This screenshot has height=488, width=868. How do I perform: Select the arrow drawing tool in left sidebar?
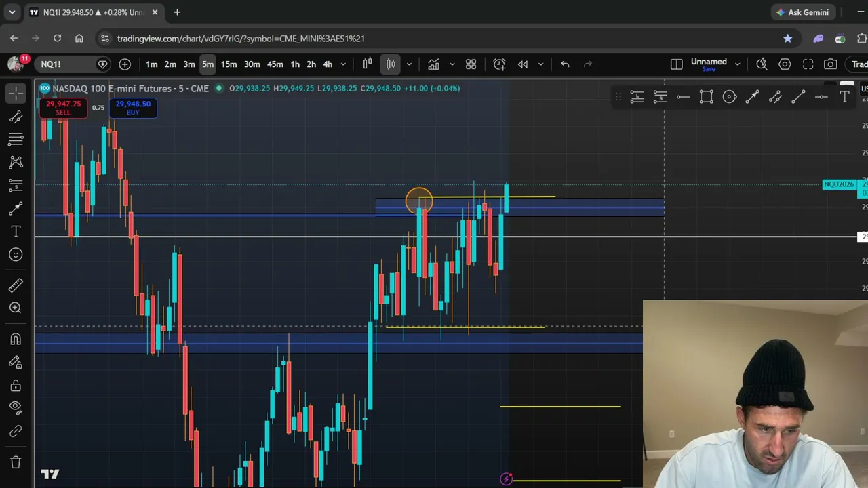pyautogui.click(x=16, y=208)
